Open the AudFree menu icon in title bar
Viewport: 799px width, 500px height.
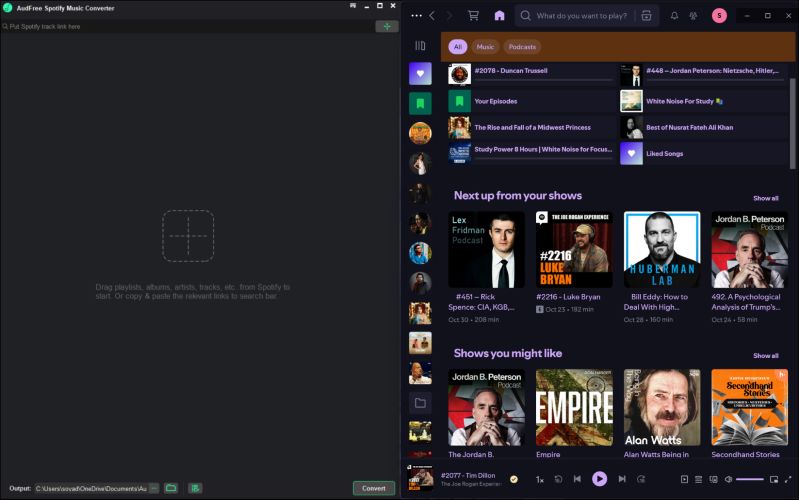[353, 6]
